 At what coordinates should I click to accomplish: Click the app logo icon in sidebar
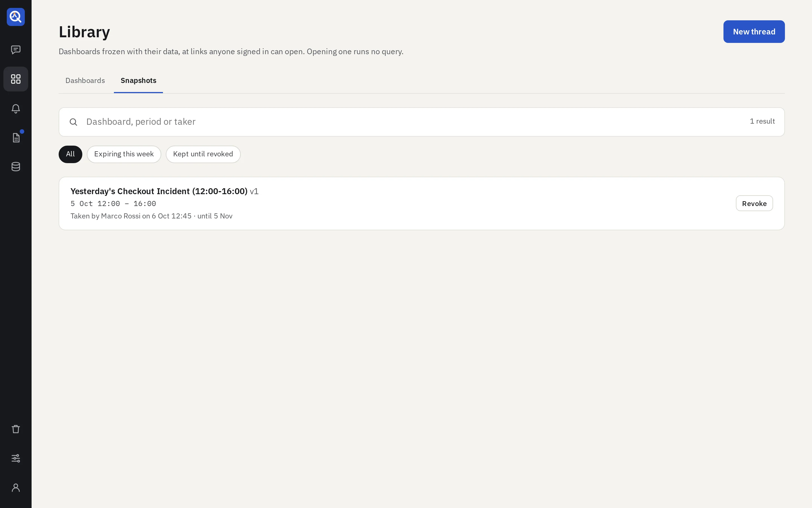point(16,17)
